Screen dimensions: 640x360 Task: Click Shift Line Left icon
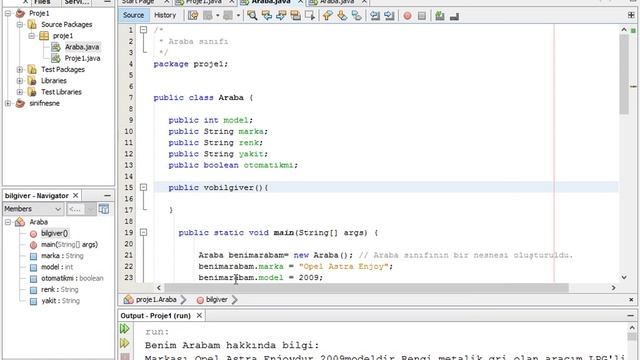click(375, 16)
